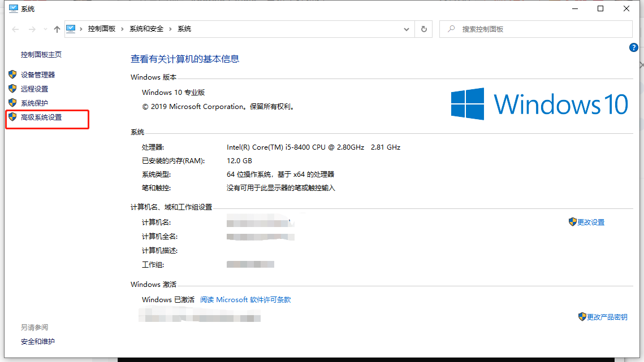The height and width of the screenshot is (362, 644).
Task: Open 安全和维护 under 另请参阅
Action: coord(38,342)
